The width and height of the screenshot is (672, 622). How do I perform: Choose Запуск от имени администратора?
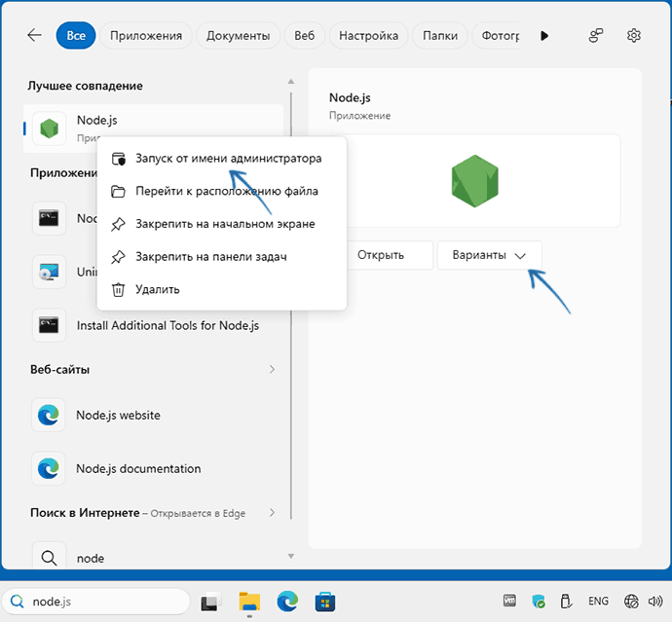222,159
